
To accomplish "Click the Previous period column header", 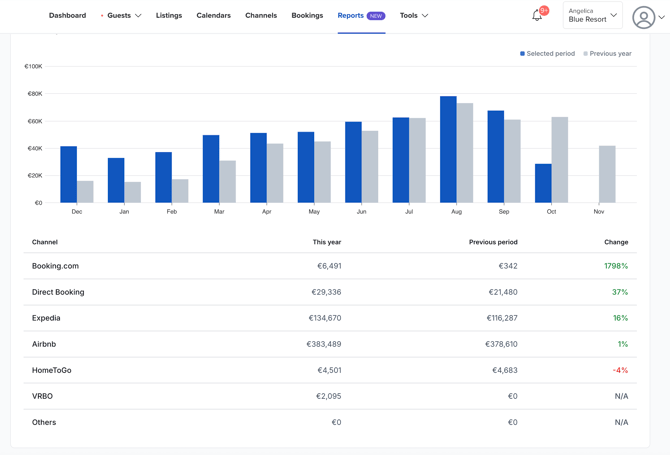I will click(493, 242).
